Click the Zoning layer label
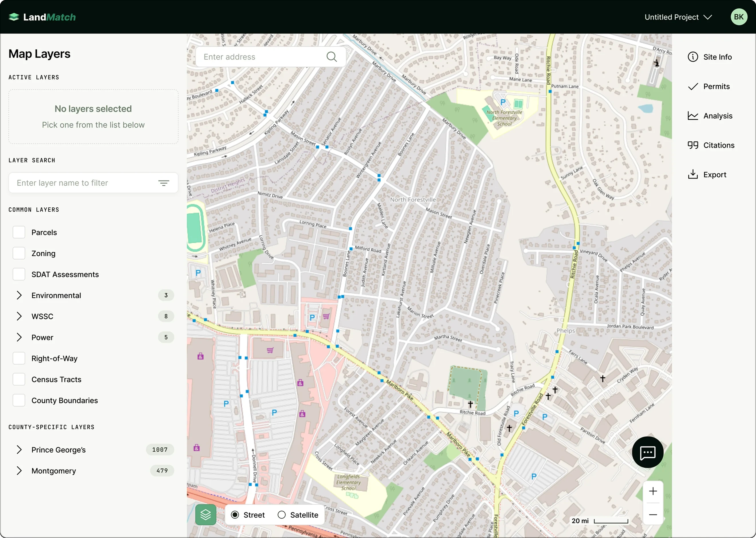Viewport: 756px width, 538px height. point(43,254)
